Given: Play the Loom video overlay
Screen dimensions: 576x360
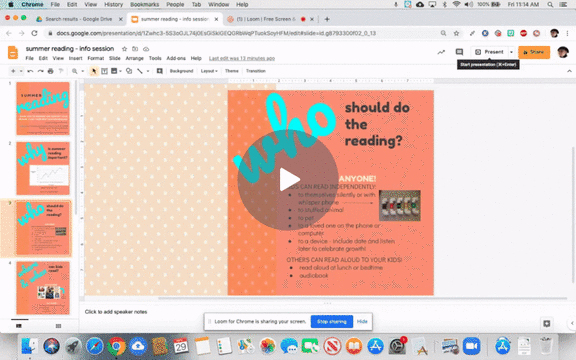Looking at the screenshot, I should point(288,180).
